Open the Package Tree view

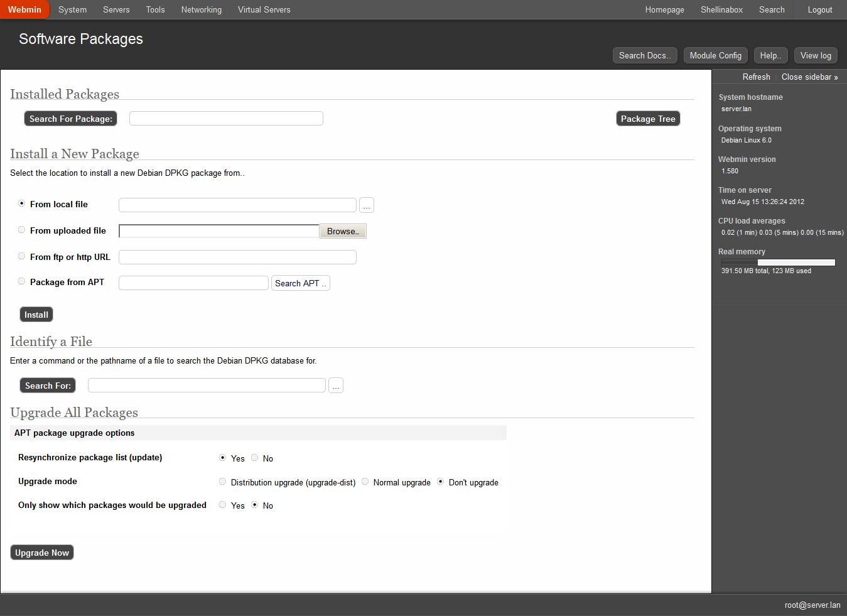[648, 118]
